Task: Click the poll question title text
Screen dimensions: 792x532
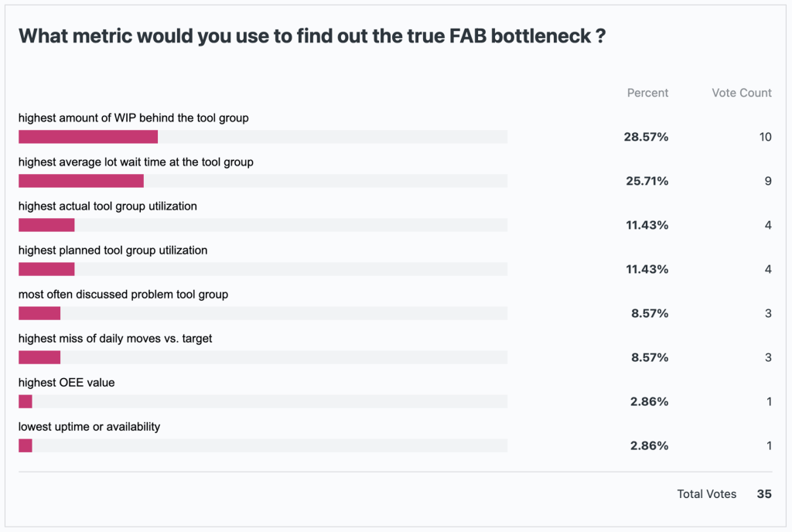Action: pyautogui.click(x=312, y=36)
